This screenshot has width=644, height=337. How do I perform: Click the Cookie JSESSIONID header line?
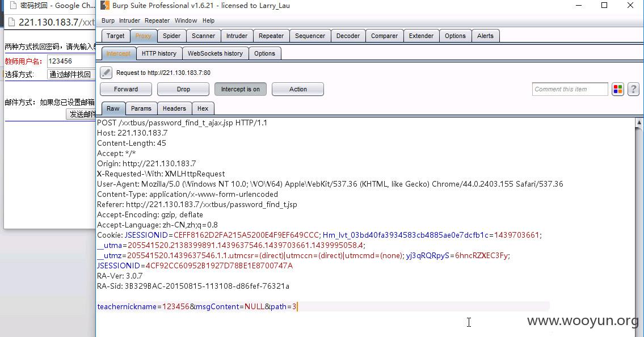(x=319, y=235)
